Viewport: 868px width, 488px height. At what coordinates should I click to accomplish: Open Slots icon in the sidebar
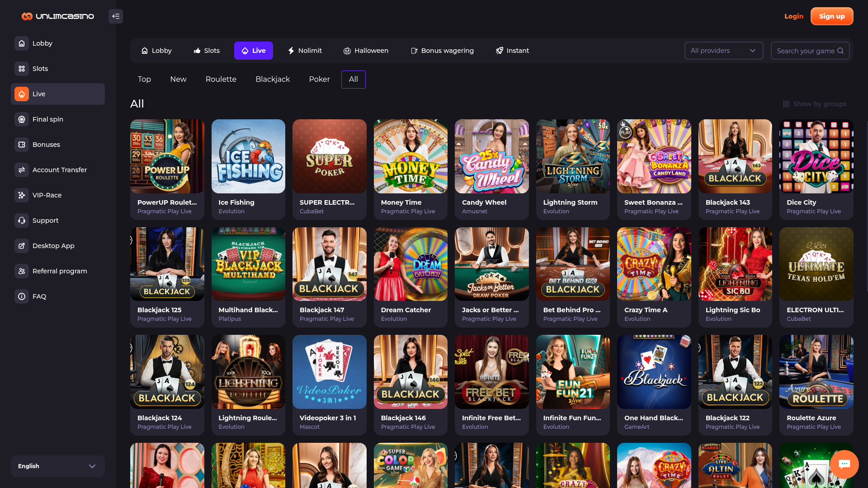22,69
